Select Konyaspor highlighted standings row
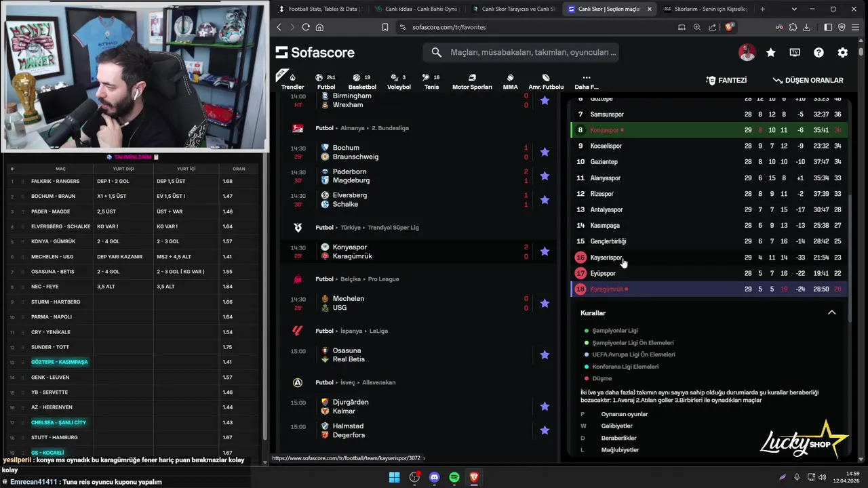Viewport: 868px width, 488px height. tap(709, 130)
